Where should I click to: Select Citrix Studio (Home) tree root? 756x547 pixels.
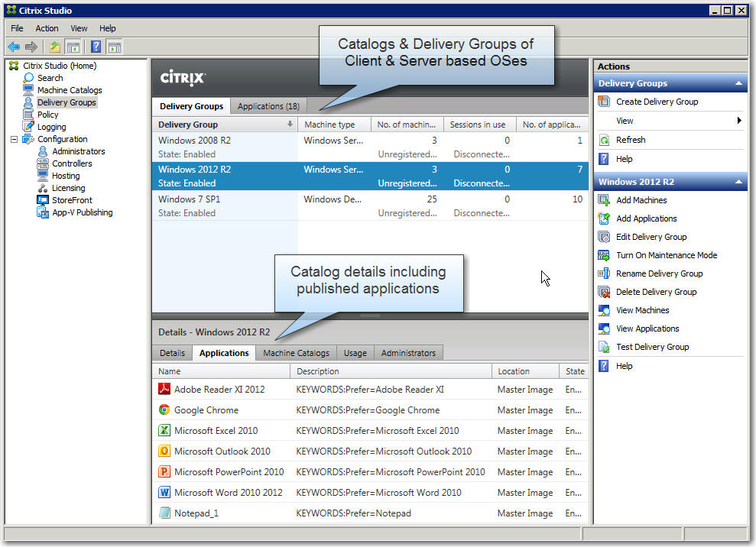(x=60, y=66)
